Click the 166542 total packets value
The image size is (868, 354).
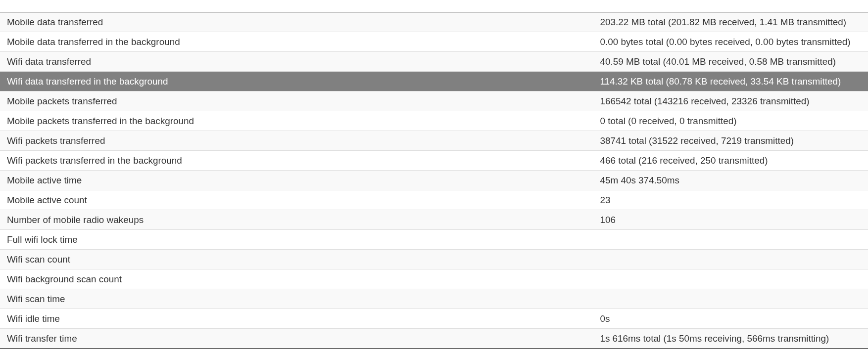[x=704, y=101]
